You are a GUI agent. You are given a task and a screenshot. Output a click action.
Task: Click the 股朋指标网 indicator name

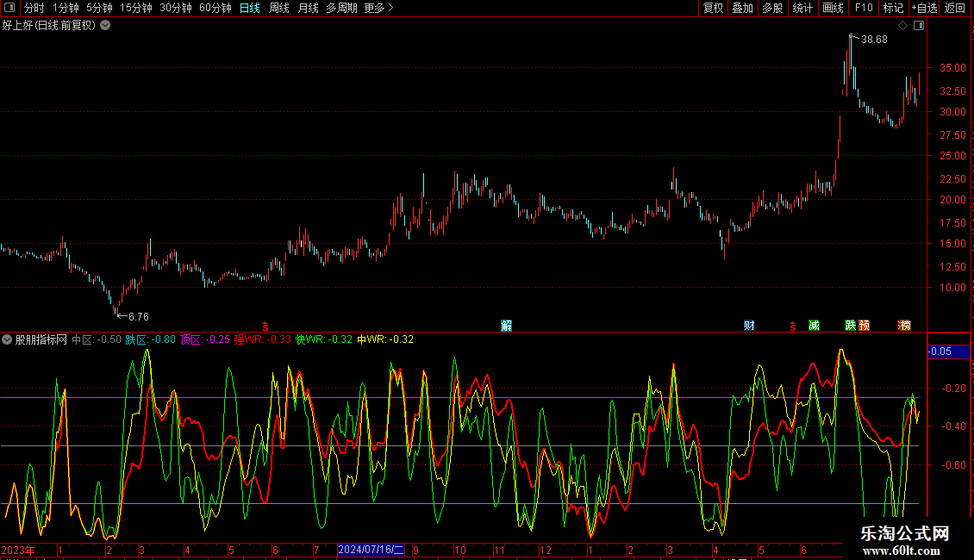41,339
